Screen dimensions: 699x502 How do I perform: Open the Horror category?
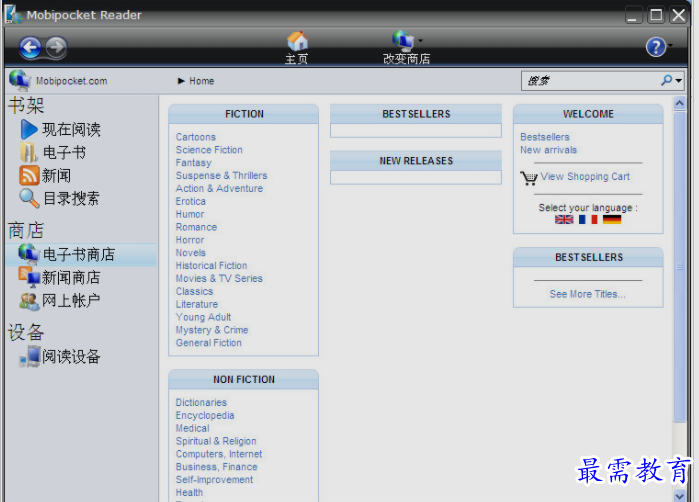(x=190, y=240)
